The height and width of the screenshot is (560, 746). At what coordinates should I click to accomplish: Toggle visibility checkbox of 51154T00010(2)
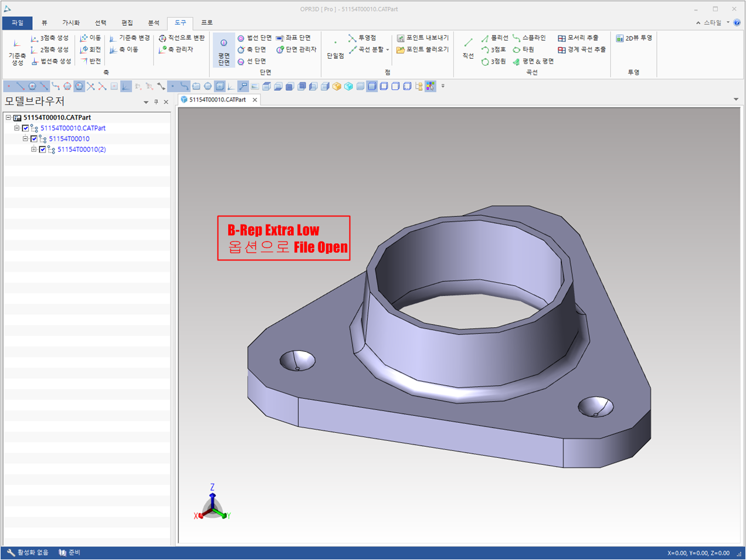click(x=42, y=150)
